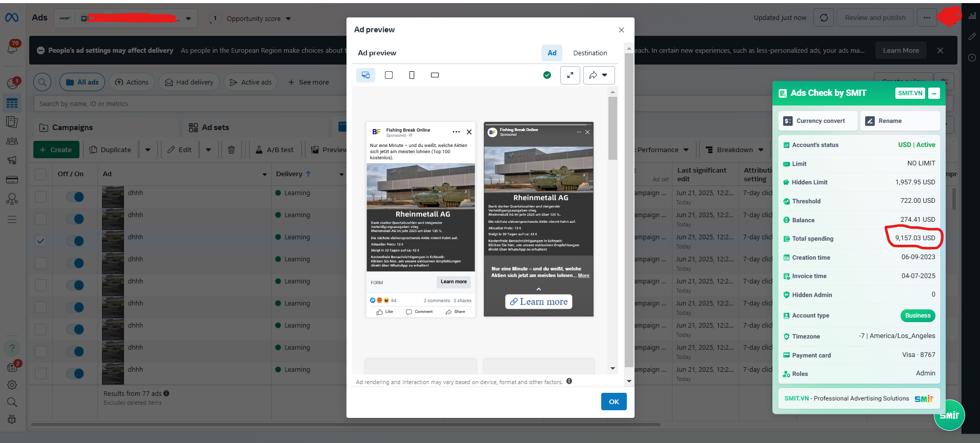Open megaphone advertising settings in sidebar
980x443 pixels.
(12, 160)
